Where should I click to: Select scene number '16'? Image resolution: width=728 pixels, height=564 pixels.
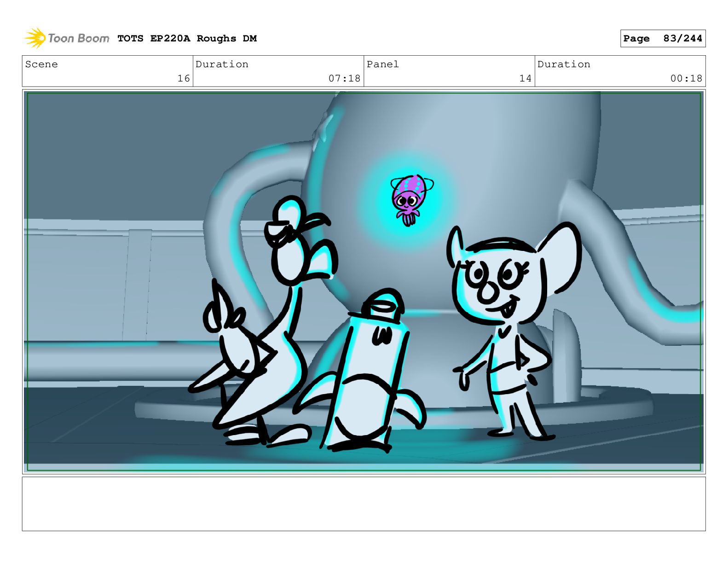(x=184, y=79)
